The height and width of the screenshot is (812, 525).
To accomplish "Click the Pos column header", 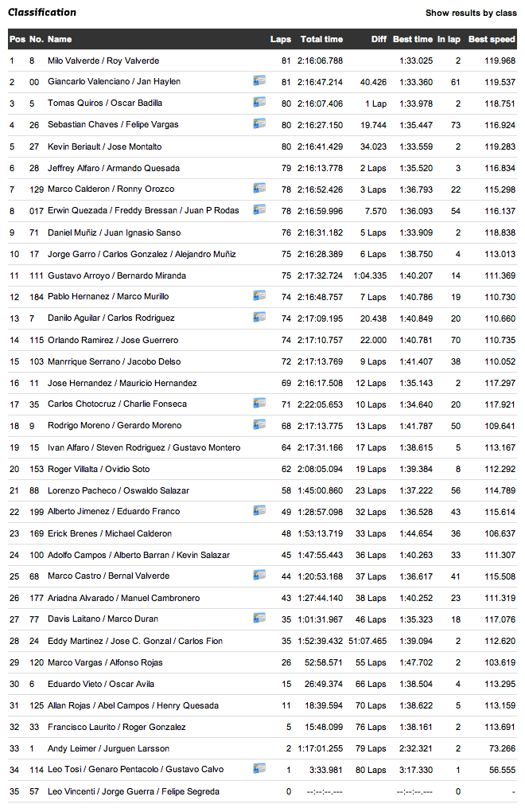I will pyautogui.click(x=17, y=39).
